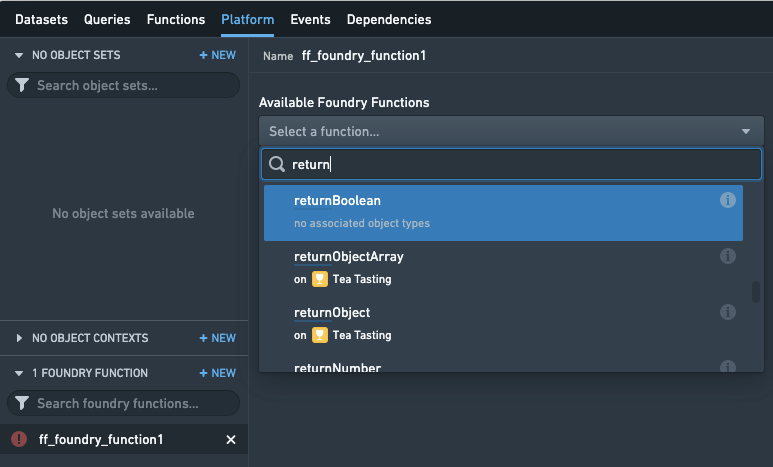Switch to the Queries tab
773x467 pixels.
(107, 19)
